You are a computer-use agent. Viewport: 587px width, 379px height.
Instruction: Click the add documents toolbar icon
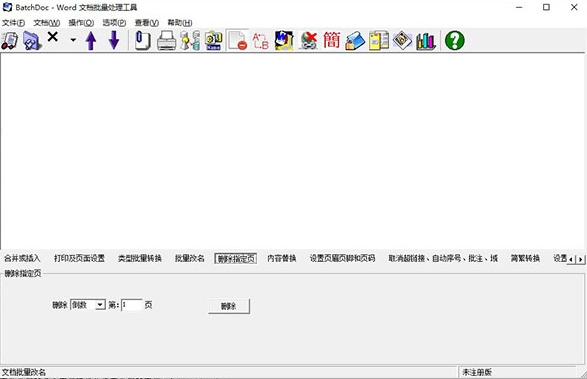[9, 40]
